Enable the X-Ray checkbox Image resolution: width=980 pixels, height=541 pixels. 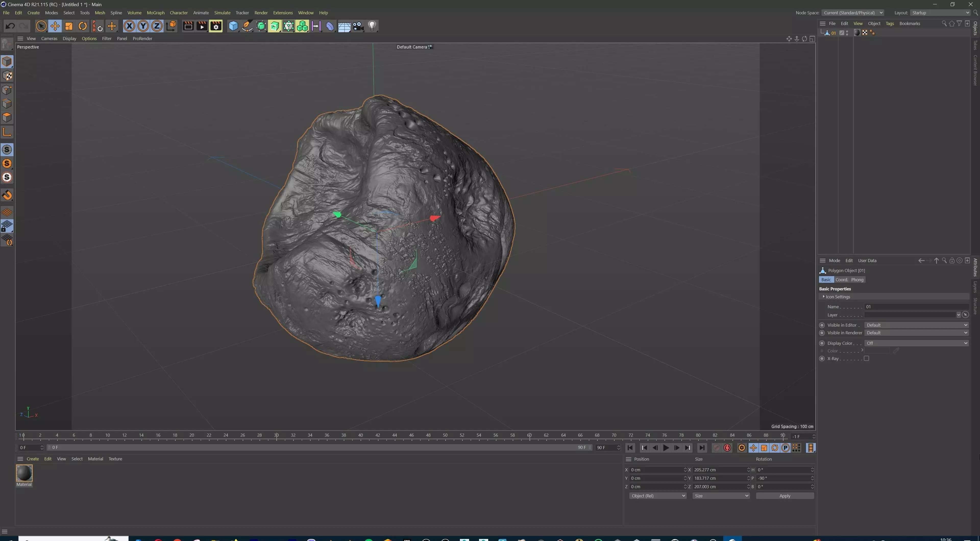coord(866,358)
